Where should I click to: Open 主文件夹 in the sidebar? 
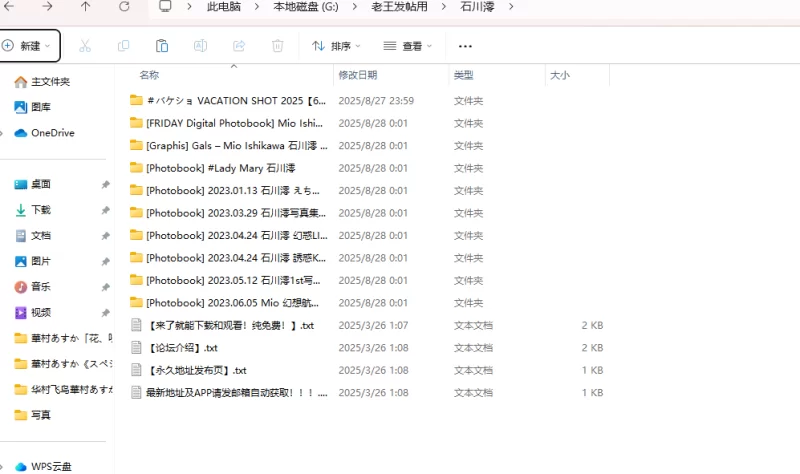point(50,82)
